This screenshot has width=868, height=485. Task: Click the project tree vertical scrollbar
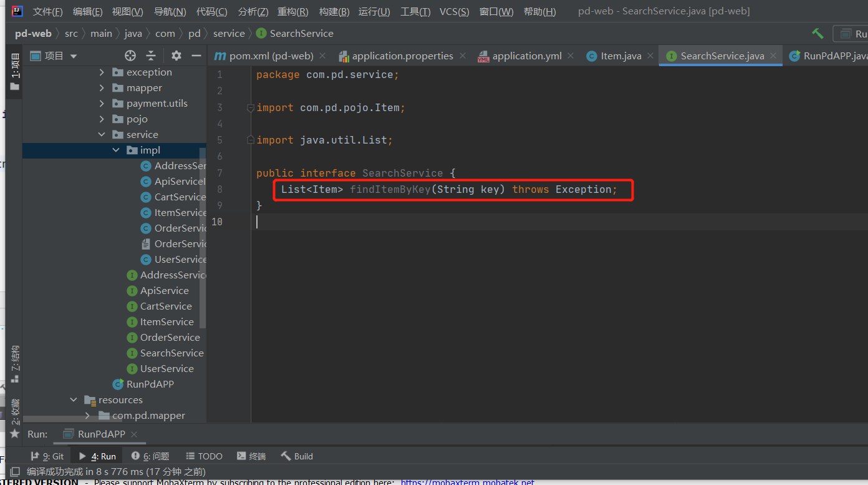coord(203,237)
